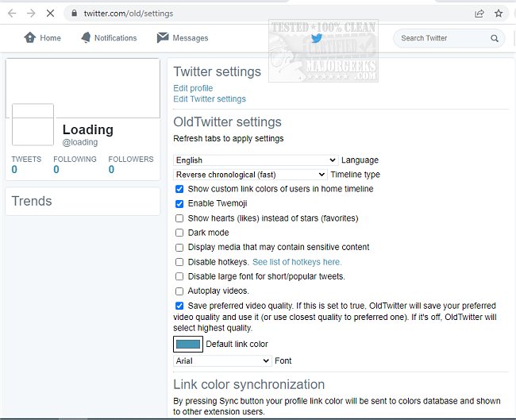Viewport: 516px width, 420px height.
Task: Toggle the Autoplay videos checkbox
Action: click(179, 291)
